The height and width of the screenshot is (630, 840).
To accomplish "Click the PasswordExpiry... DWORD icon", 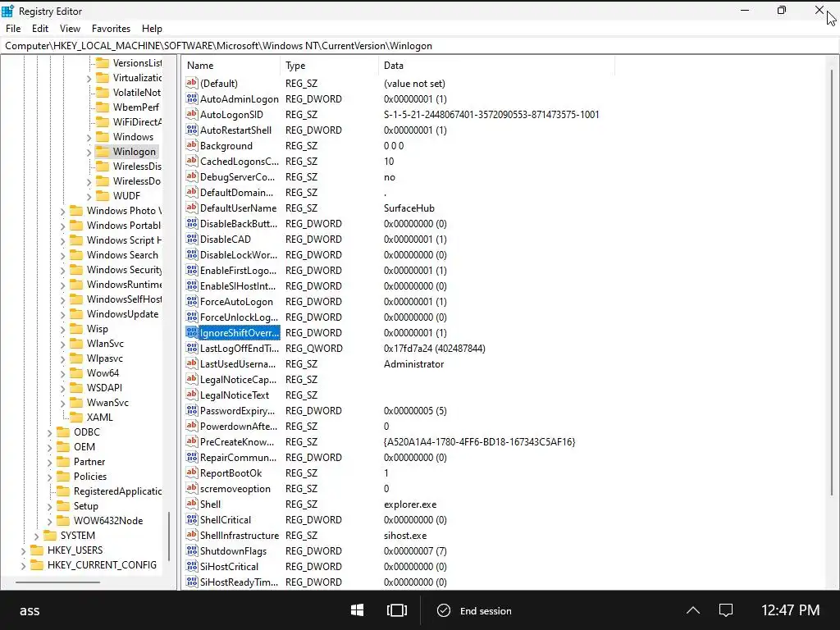I will click(x=192, y=410).
